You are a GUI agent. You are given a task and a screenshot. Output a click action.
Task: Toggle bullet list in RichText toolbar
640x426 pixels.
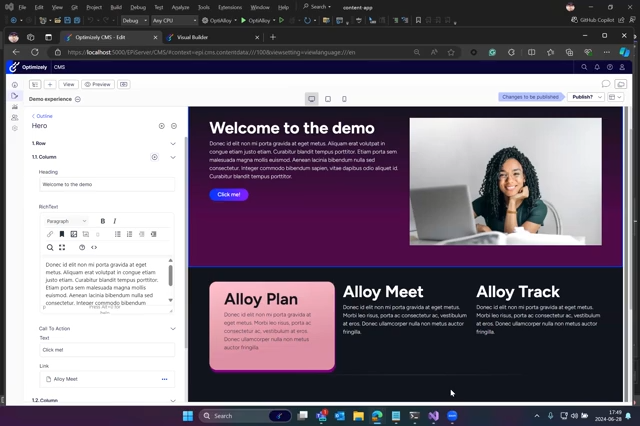click(118, 234)
